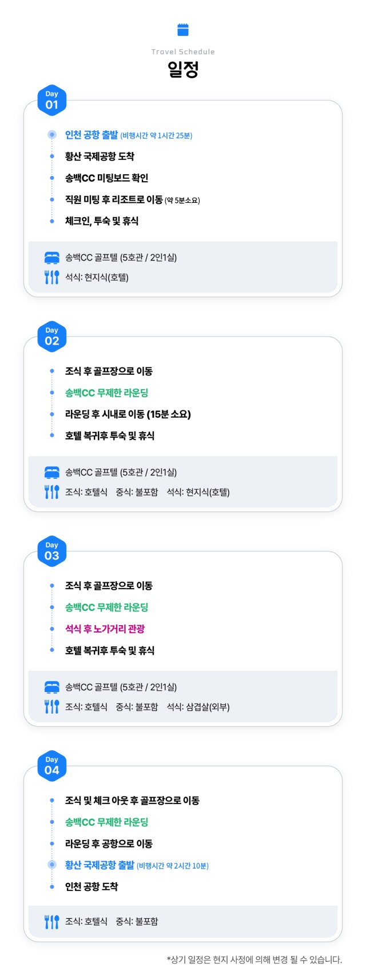Click Day 04 fork and knife meal icon

coord(52,921)
